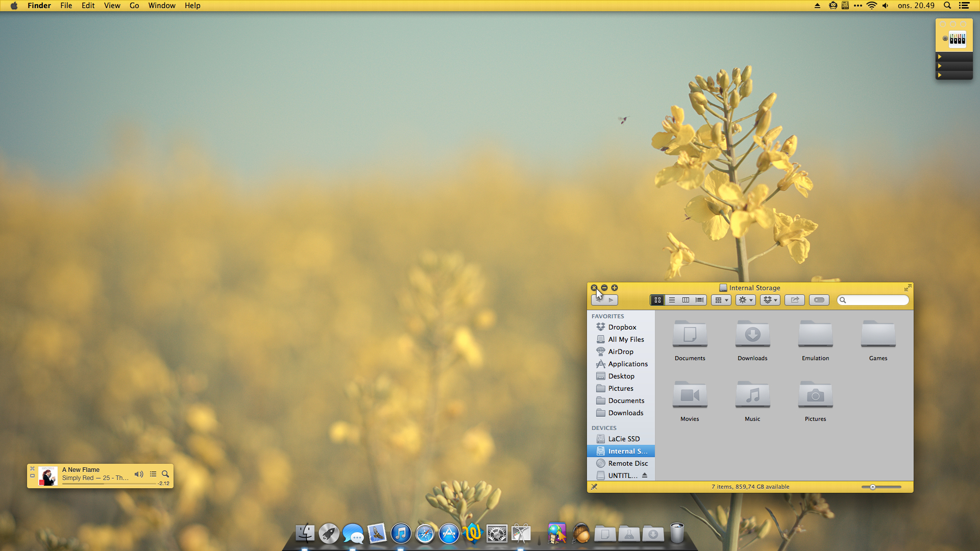The image size is (980, 551).
Task: Click the round radio button beside mixer icon
Action: pos(945,39)
